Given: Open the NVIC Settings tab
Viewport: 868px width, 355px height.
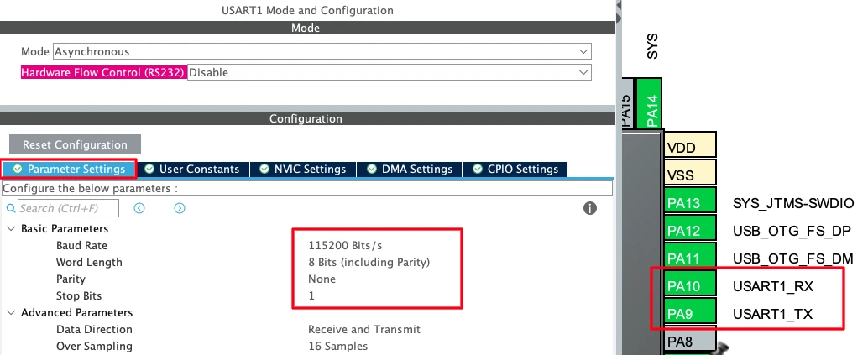Looking at the screenshot, I should pyautogui.click(x=303, y=170).
